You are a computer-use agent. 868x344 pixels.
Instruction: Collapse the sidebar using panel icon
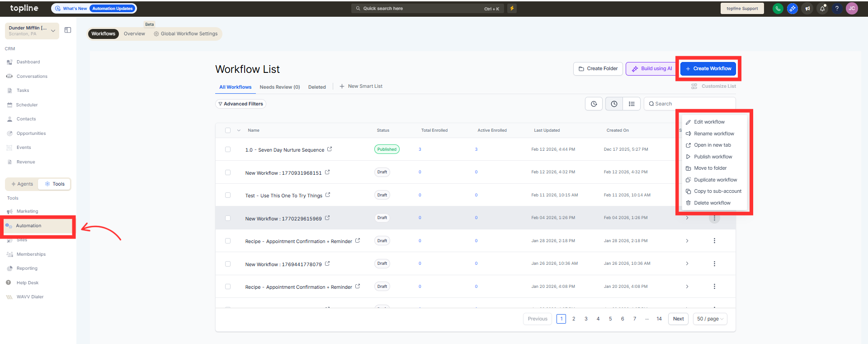coord(68,30)
